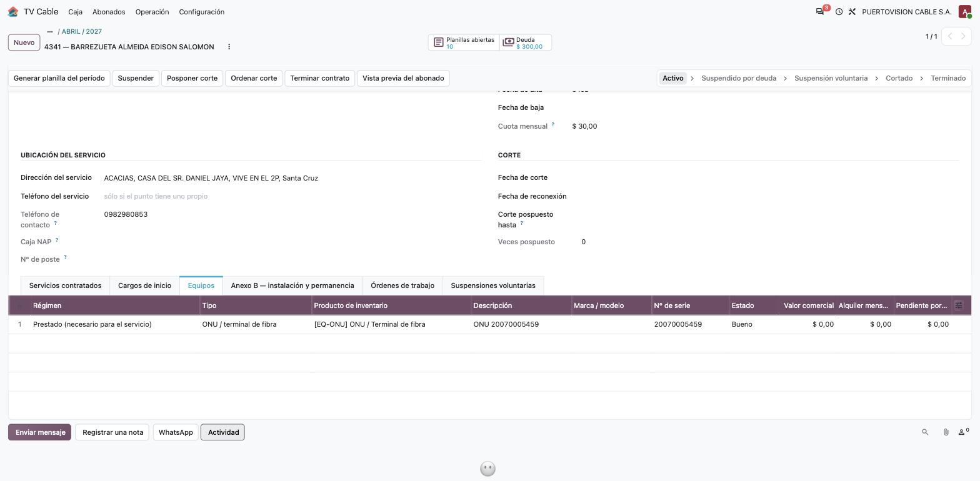Open the Deuda $ 300,00 stat button

[525, 42]
